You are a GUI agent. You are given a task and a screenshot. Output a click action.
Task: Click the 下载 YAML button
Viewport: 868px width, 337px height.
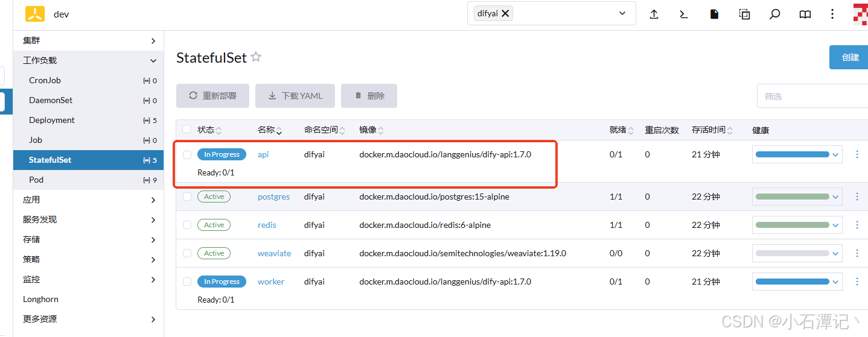295,96
